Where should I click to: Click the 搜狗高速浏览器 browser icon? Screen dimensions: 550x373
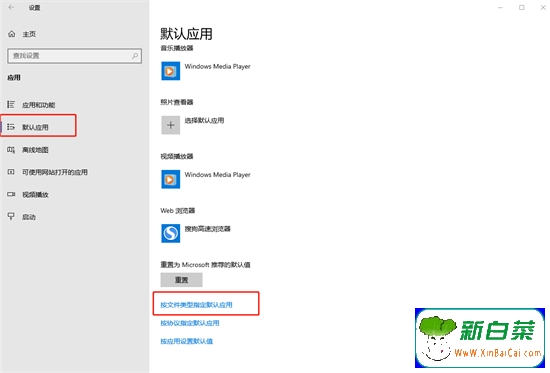[170, 233]
